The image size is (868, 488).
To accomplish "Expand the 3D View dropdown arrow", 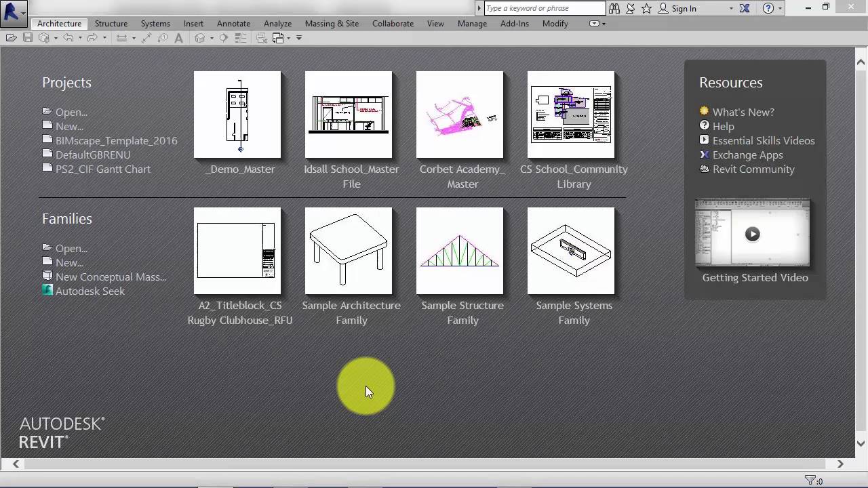I will tap(212, 38).
